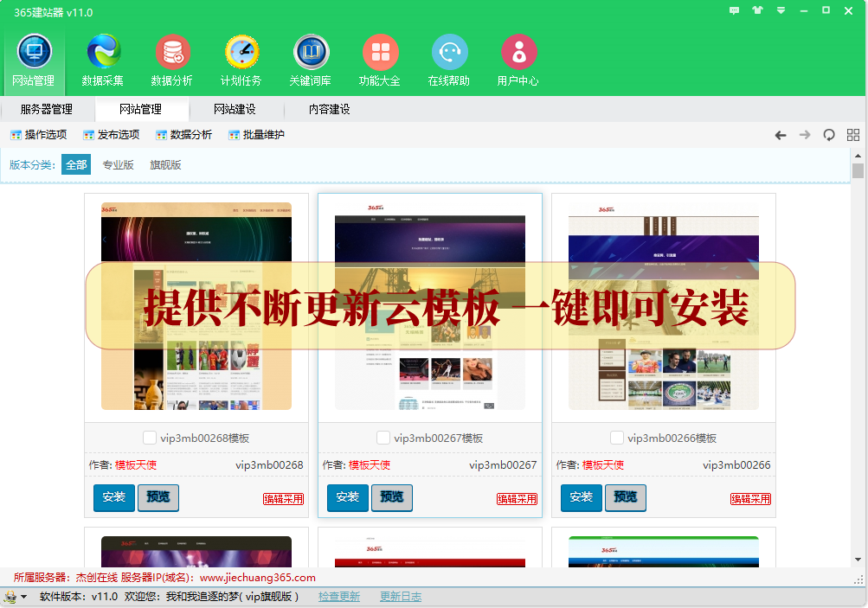Viewport: 868px width, 608px height.
Task: Expand the status bar avatar dropdown arrow
Action: (24, 597)
